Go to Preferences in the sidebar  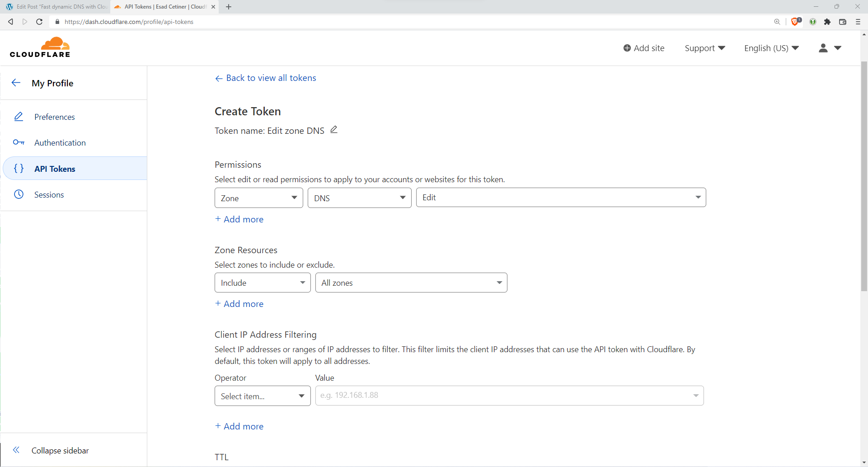pos(55,117)
